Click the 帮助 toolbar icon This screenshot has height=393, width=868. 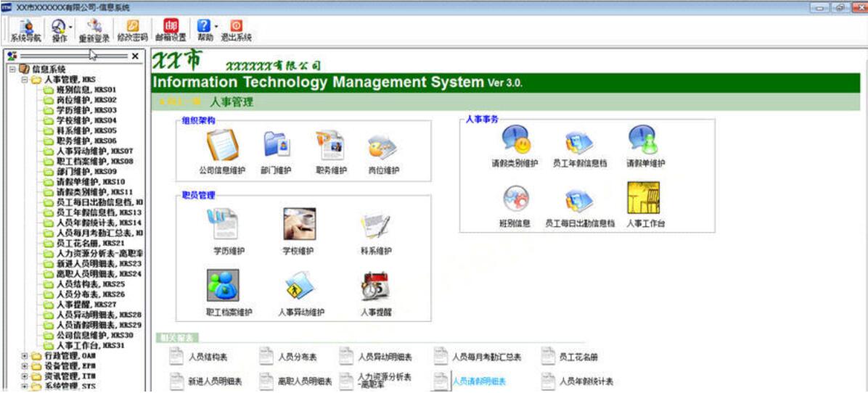point(205,30)
